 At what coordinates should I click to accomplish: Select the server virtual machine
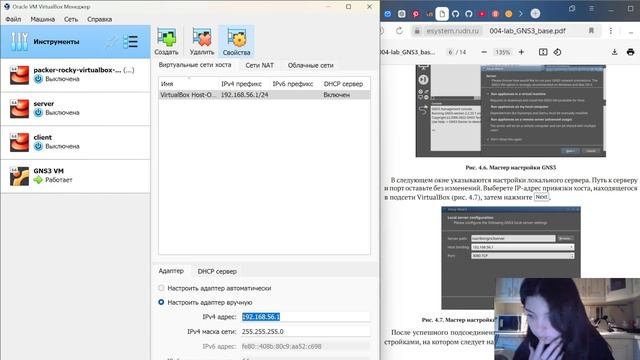pos(76,109)
